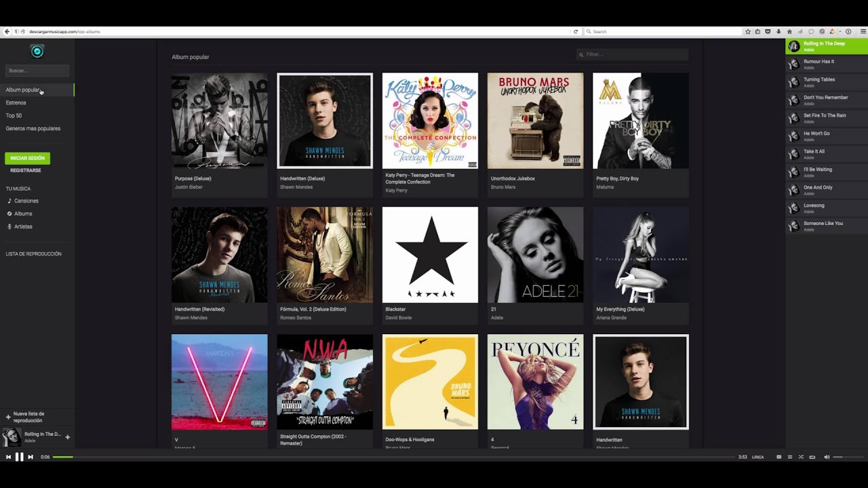Add current song with plus icon
The width and height of the screenshot is (868, 488).
click(67, 437)
